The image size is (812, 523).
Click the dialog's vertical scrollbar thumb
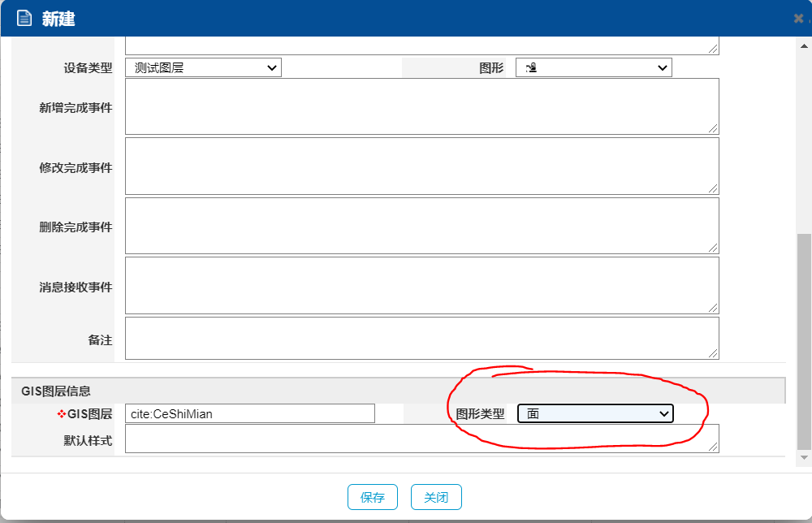804,341
